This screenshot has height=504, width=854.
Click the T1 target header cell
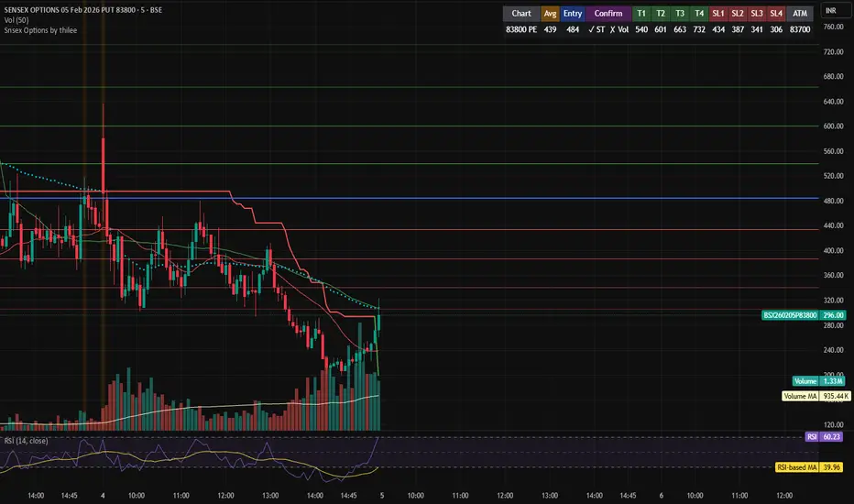point(641,14)
